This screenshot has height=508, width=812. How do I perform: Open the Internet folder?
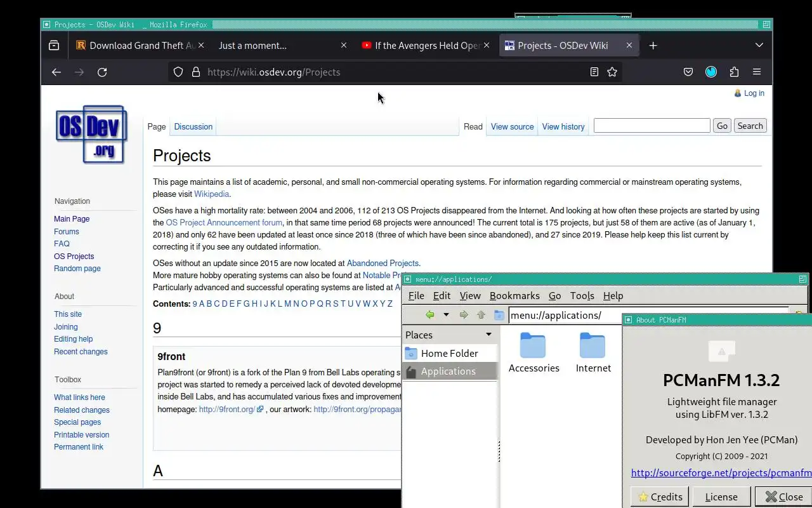click(x=593, y=353)
